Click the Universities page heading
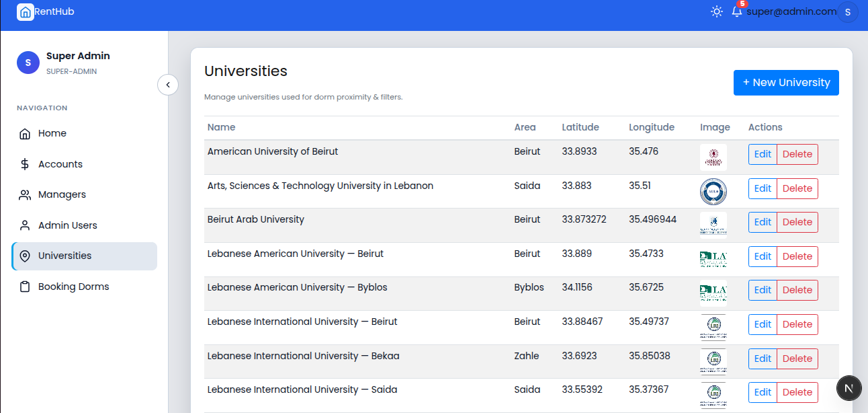 tap(246, 71)
